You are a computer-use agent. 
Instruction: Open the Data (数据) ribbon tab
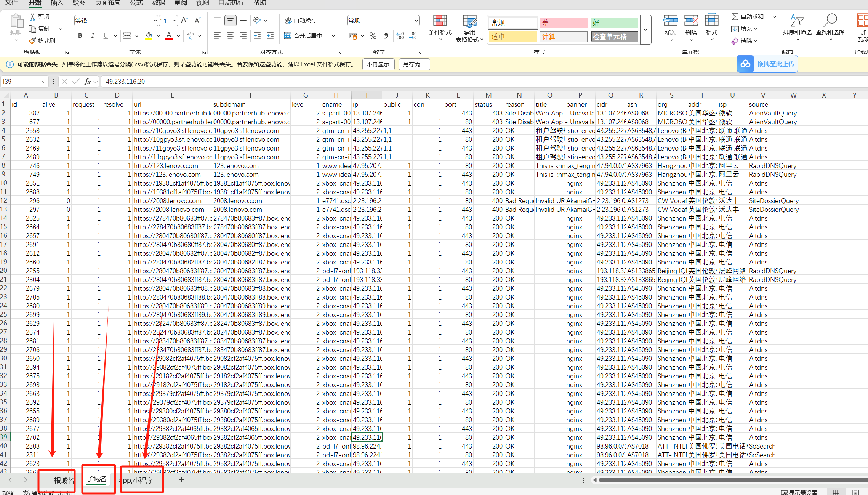click(158, 3)
